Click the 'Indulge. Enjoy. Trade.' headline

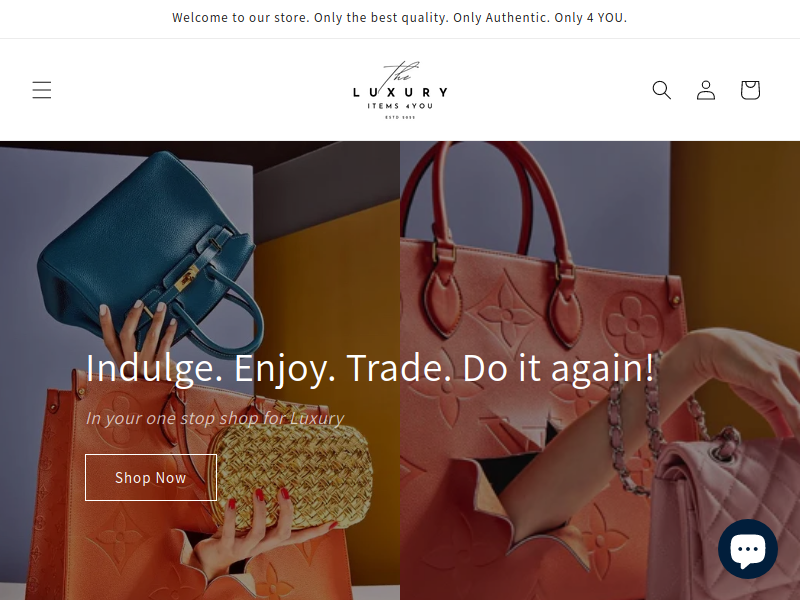pos(369,368)
